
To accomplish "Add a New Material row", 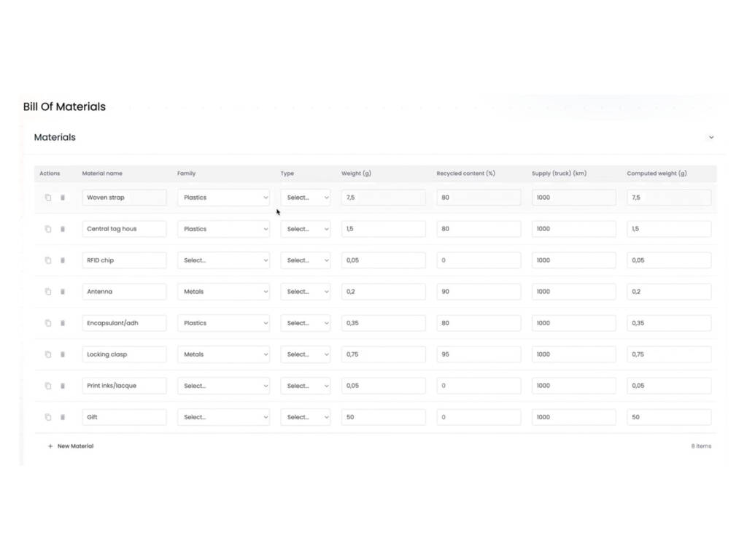I will (71, 446).
